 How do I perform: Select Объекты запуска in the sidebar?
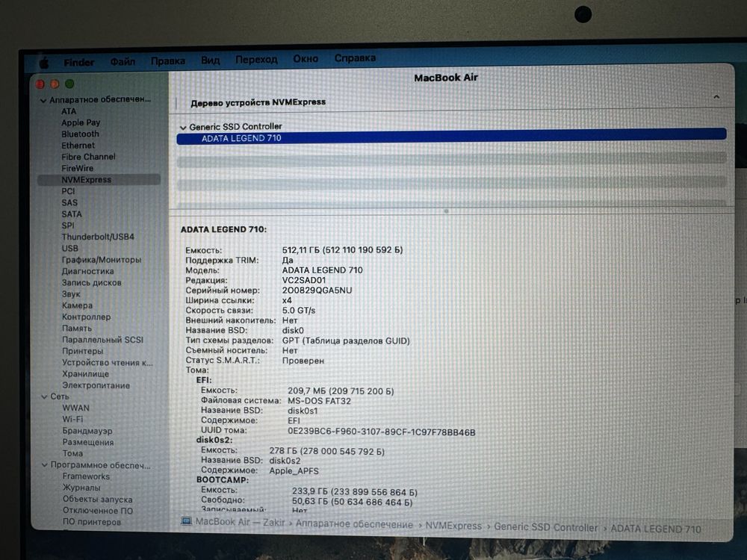point(98,500)
